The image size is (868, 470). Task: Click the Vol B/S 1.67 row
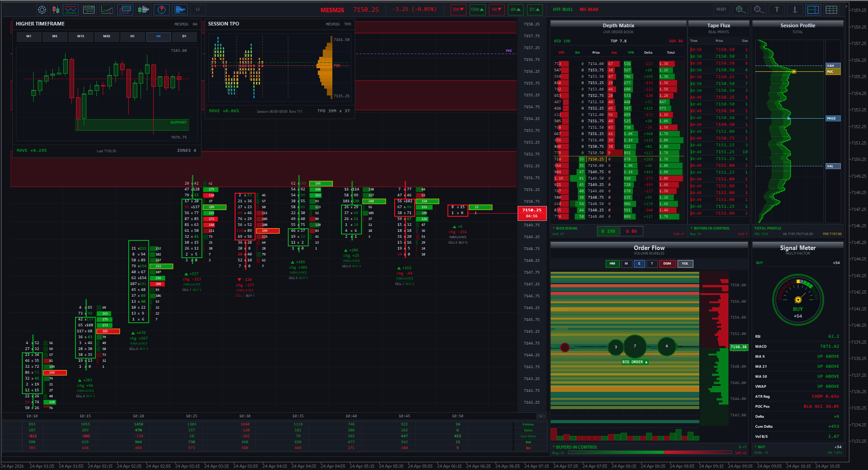click(798, 436)
